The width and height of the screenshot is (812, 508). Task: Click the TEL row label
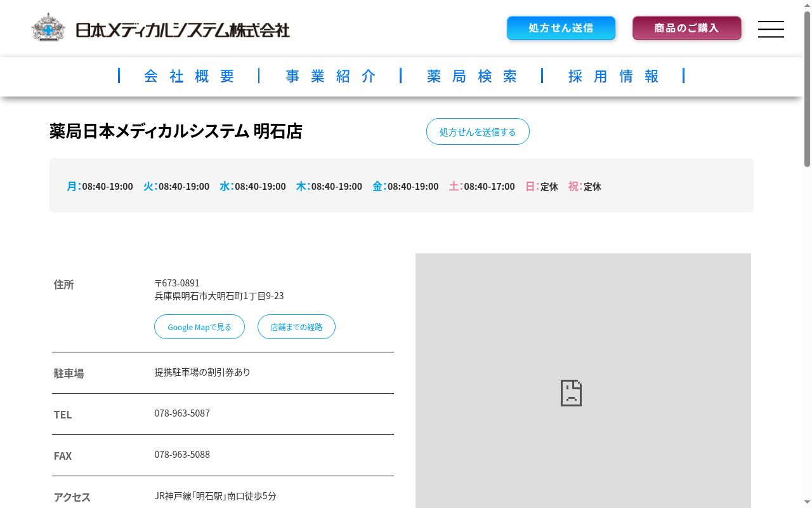63,415
